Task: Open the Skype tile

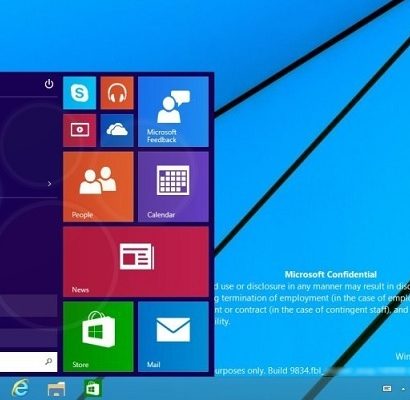Action: pos(79,93)
